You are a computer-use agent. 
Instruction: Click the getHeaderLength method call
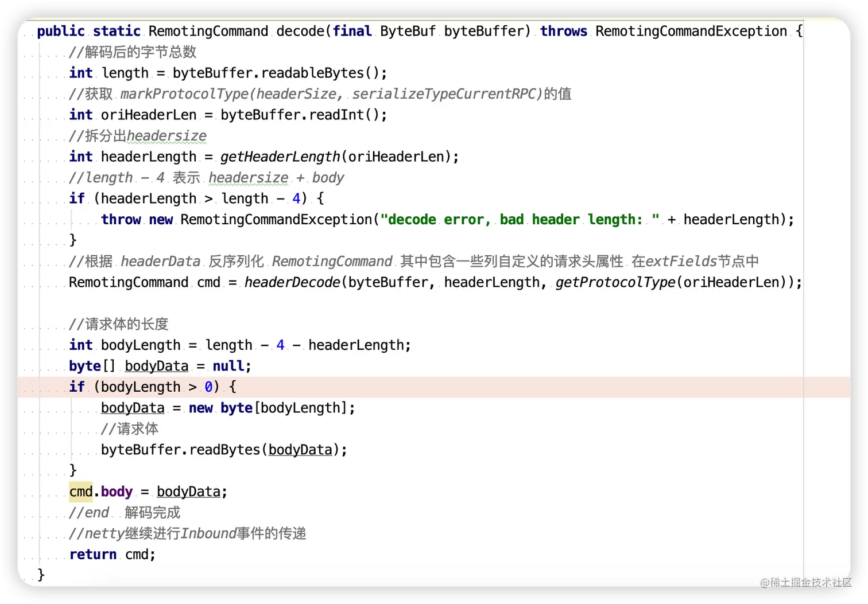coord(280,157)
